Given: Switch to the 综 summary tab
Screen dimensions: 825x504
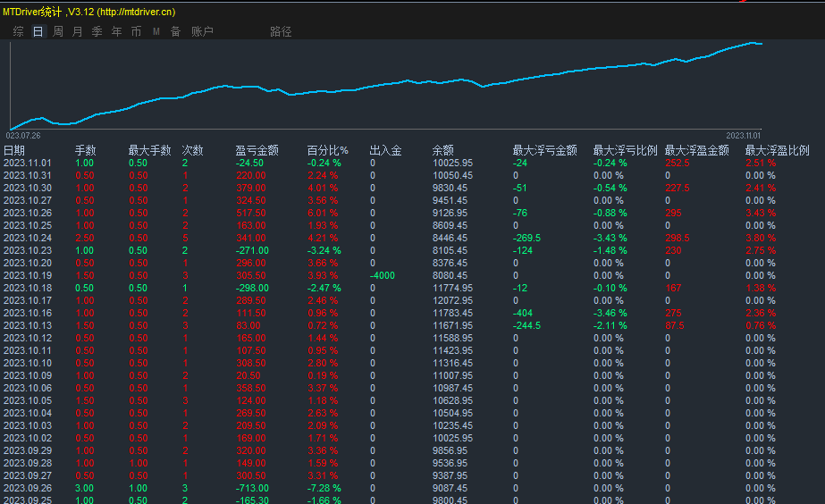Looking at the screenshot, I should [x=19, y=31].
